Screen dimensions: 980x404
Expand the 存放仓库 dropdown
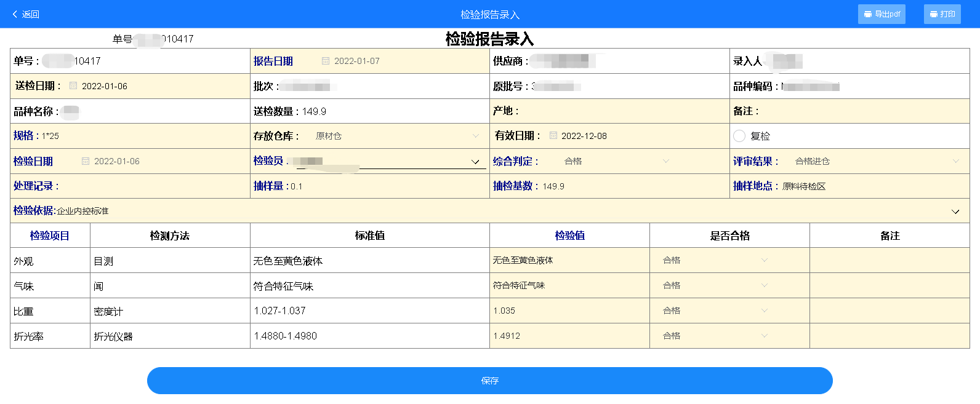tap(475, 136)
